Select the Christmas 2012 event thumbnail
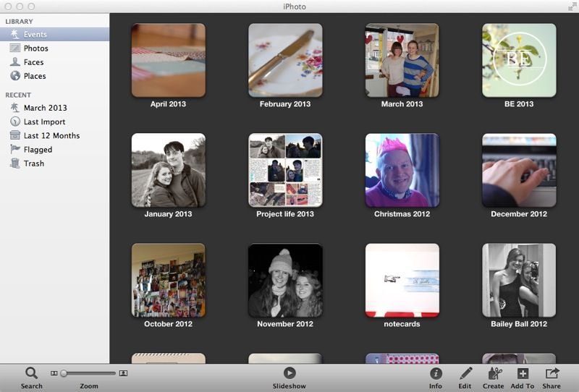 pos(402,170)
